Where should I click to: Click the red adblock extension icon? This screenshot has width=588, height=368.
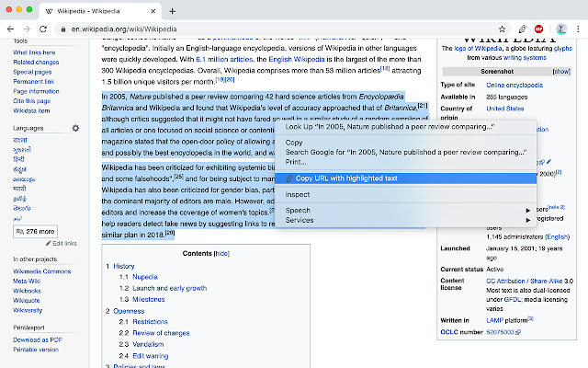coord(539,29)
